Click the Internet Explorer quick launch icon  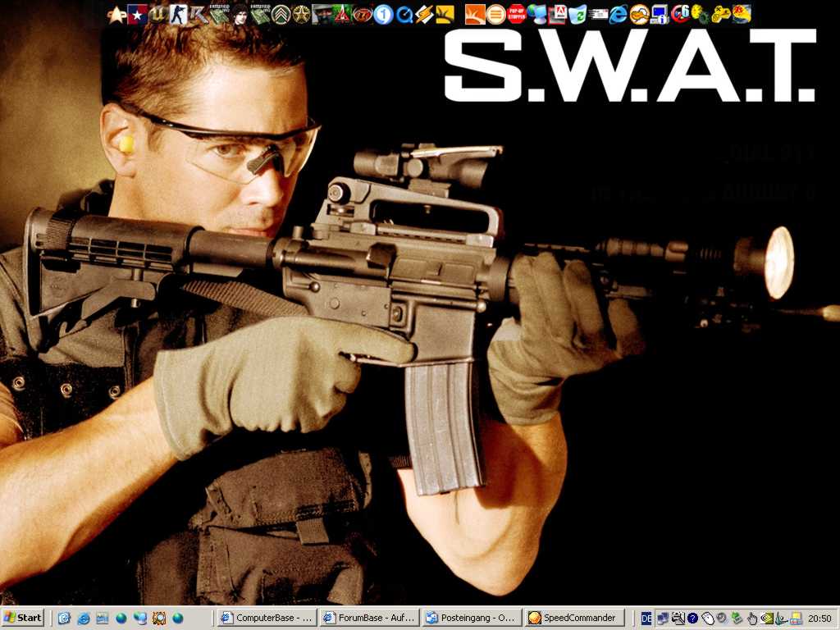click(x=84, y=619)
